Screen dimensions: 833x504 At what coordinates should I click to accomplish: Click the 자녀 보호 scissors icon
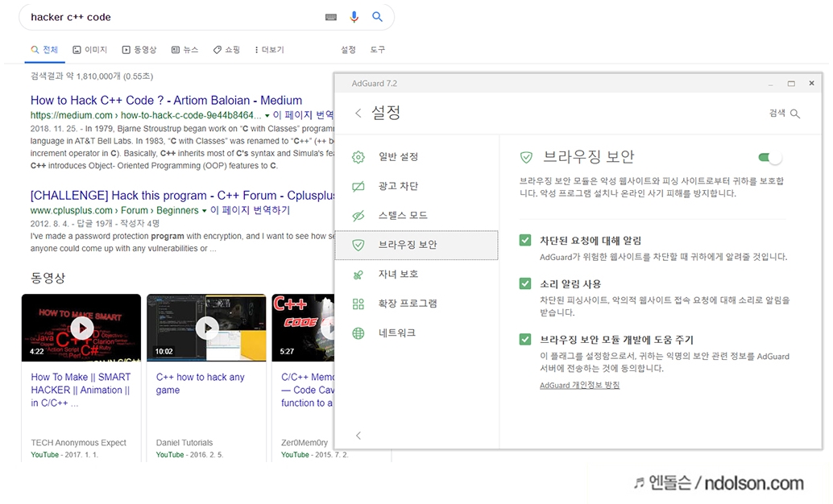coord(358,275)
